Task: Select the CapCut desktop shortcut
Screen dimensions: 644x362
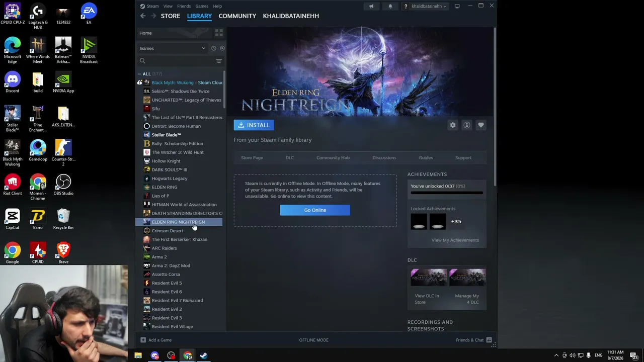Action: click(x=13, y=219)
